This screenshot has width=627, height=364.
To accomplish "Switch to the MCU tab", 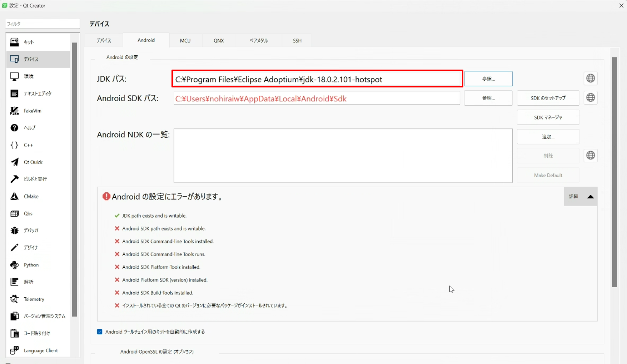I will (x=185, y=41).
